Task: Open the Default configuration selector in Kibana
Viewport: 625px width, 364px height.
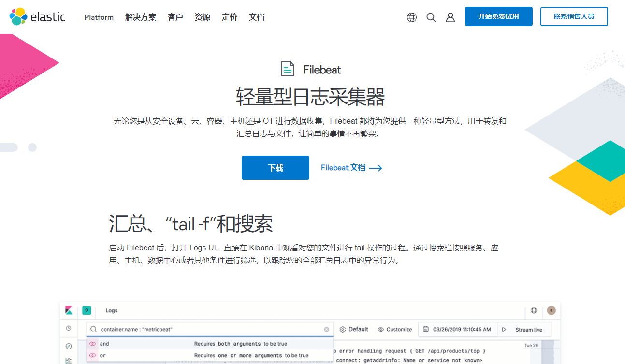Action: coord(354,329)
